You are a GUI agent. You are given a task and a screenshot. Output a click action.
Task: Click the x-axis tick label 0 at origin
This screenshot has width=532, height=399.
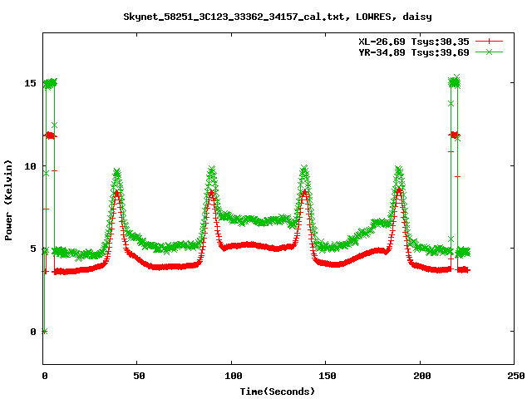pyautogui.click(x=45, y=376)
